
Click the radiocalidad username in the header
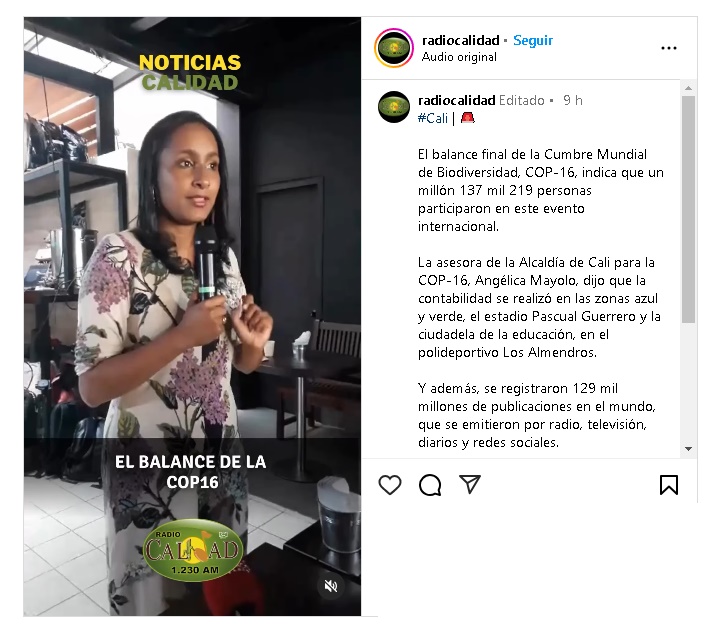coord(461,40)
